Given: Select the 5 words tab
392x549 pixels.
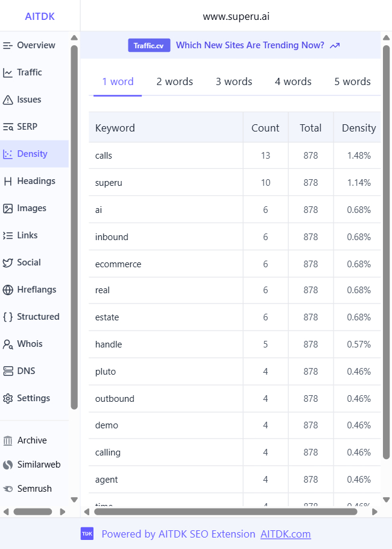Looking at the screenshot, I should pos(352,81).
